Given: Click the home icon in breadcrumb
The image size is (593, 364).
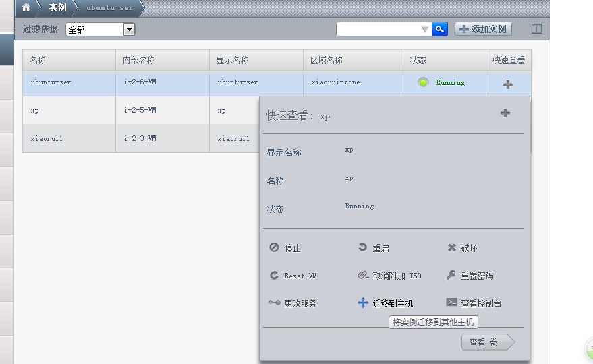Looking at the screenshot, I should [26, 7].
